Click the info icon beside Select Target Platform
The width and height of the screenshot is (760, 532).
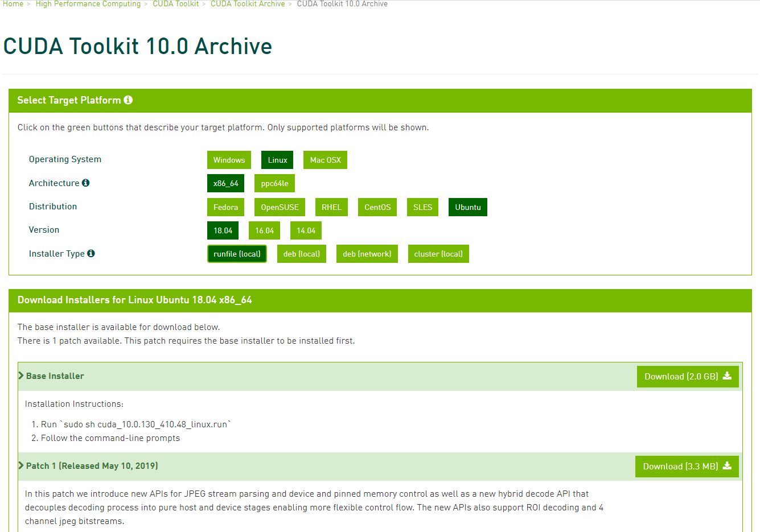pyautogui.click(x=128, y=100)
